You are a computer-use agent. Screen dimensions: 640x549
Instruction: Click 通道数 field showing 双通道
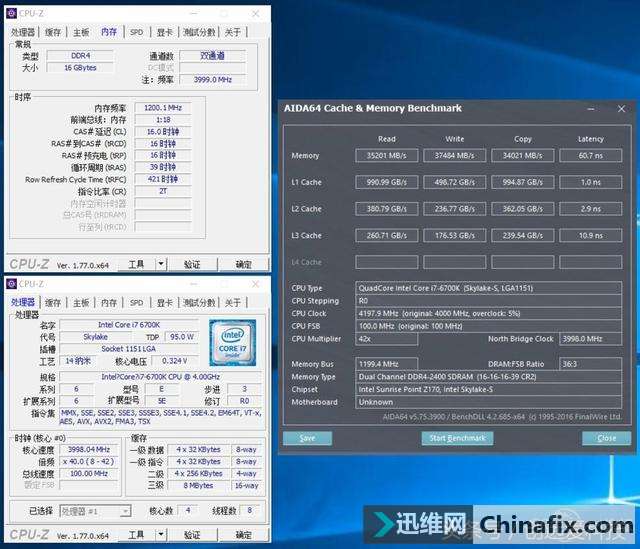[213, 56]
